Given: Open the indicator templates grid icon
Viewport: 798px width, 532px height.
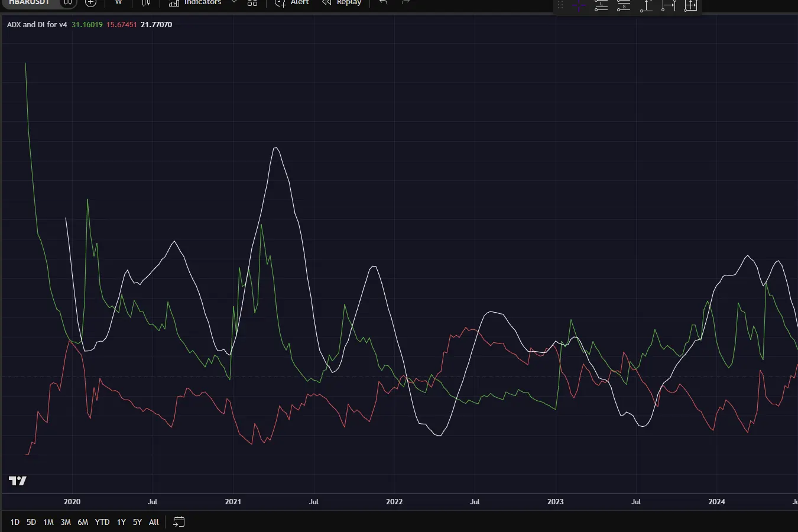Looking at the screenshot, I should point(252,3).
